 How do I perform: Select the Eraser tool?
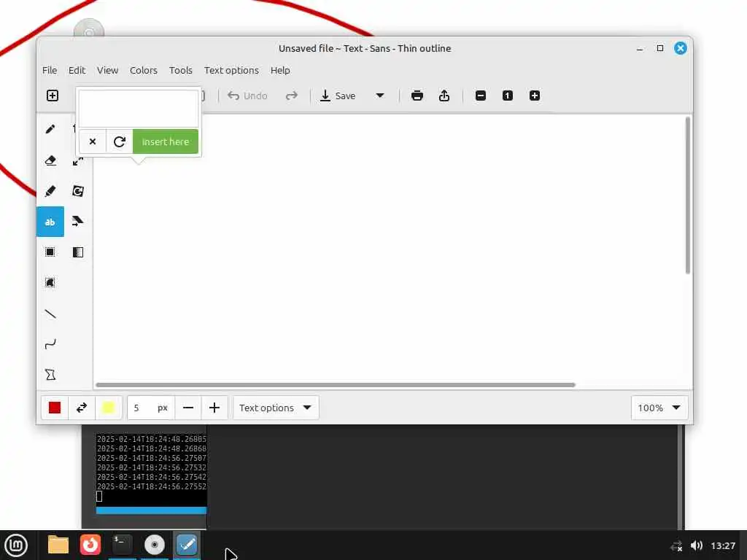tap(50, 160)
